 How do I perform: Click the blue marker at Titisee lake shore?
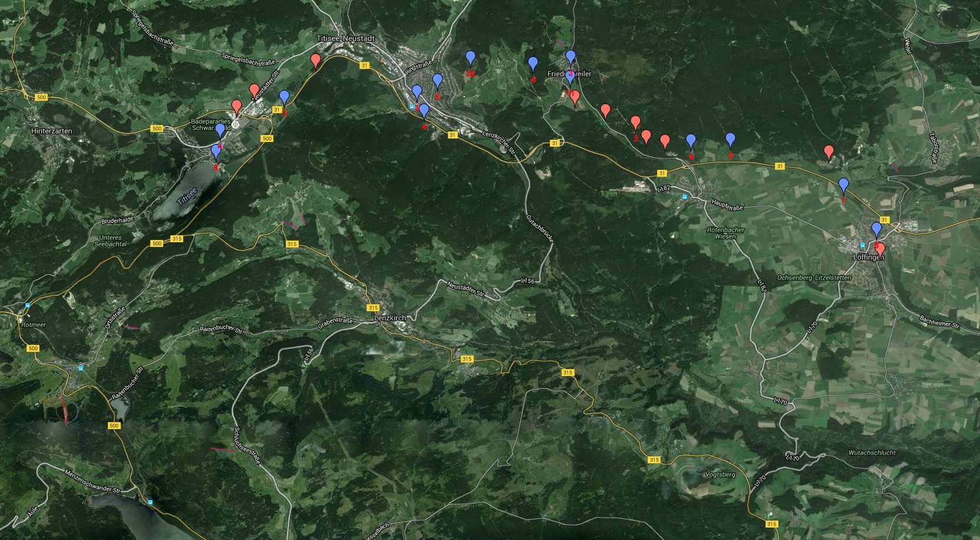click(x=216, y=153)
